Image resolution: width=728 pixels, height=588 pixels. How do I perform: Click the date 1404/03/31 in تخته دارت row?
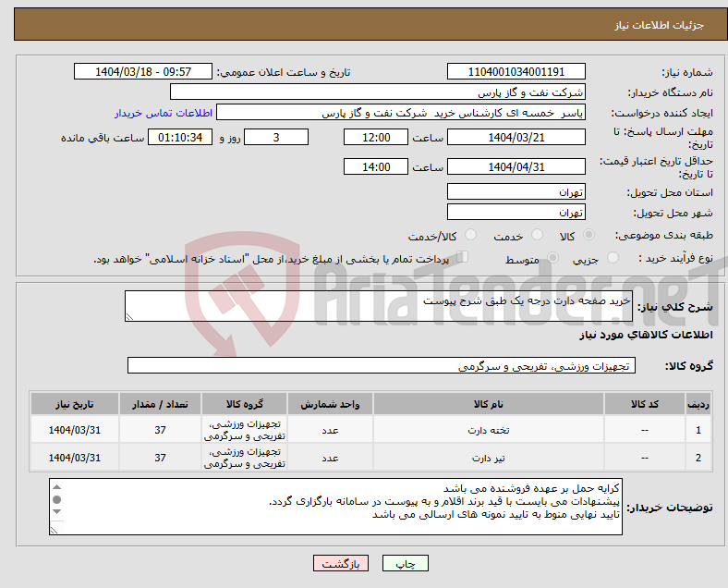coord(74,430)
